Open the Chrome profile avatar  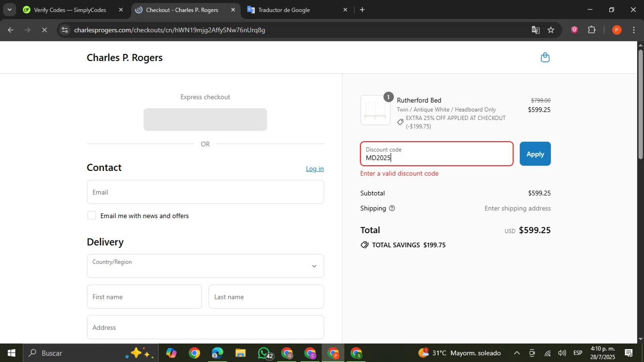click(x=617, y=30)
